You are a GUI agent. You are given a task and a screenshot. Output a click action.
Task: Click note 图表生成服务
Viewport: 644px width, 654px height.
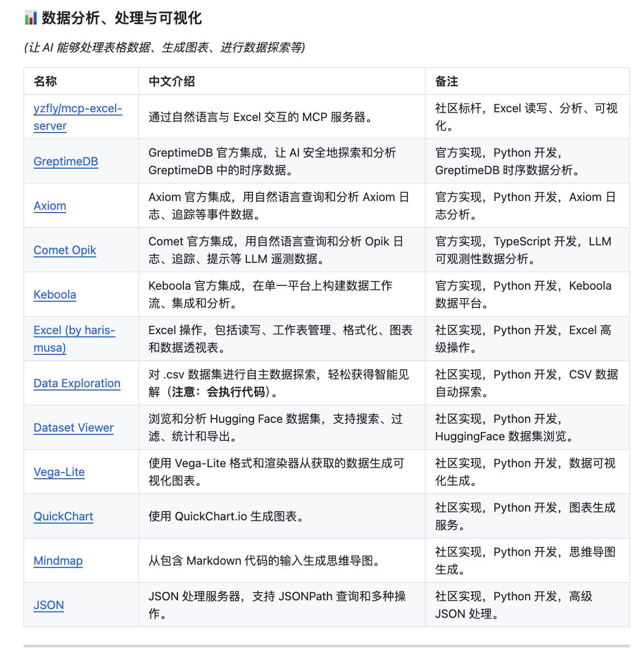coord(525,516)
